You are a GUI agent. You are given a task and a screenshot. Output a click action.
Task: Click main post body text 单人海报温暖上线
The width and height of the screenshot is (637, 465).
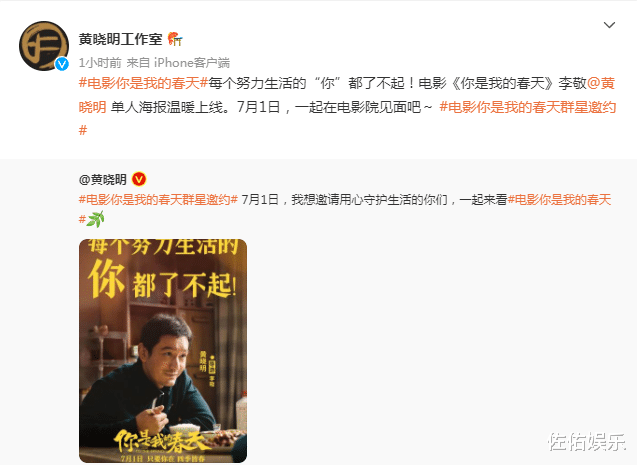point(166,107)
